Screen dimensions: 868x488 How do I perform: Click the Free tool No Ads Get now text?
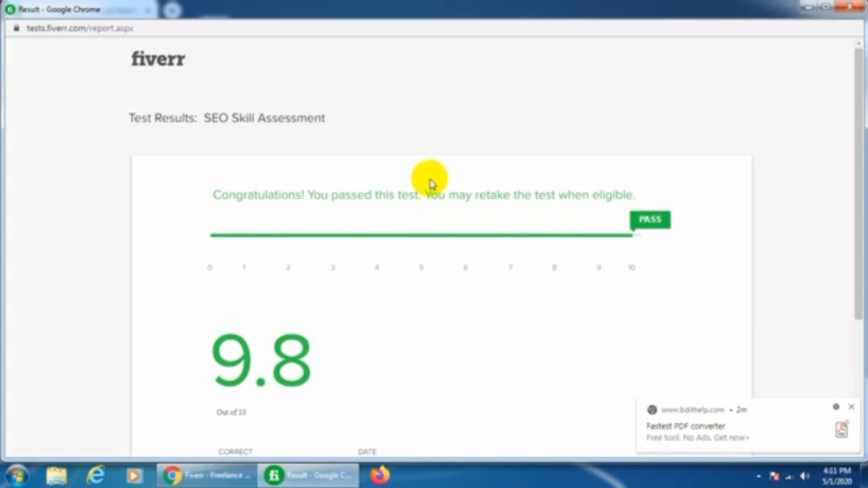click(x=698, y=438)
